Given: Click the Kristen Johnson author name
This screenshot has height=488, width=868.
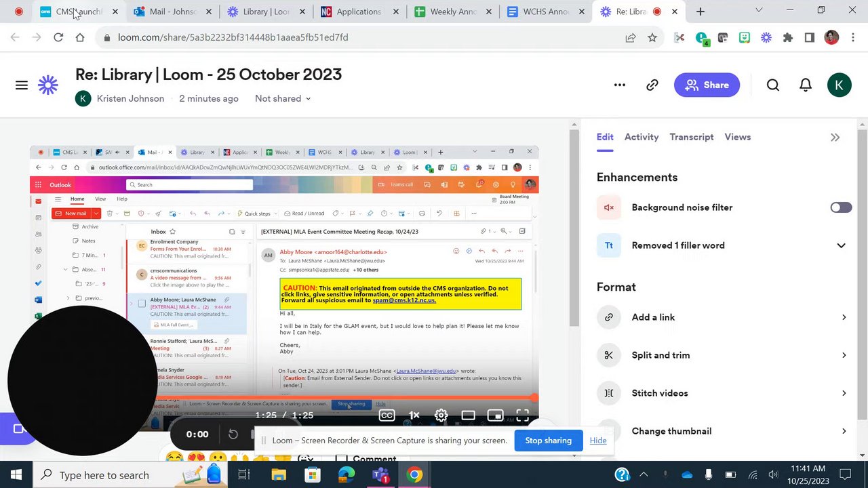Looking at the screenshot, I should click(x=130, y=98).
